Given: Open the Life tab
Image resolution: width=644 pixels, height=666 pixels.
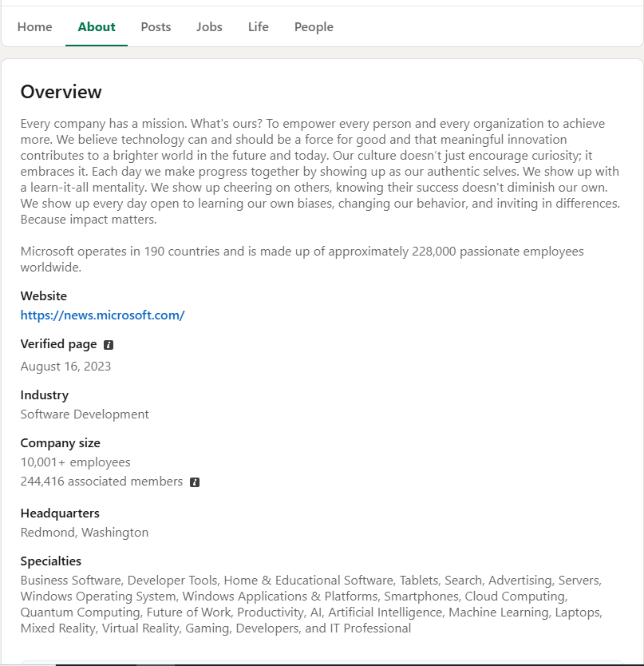Looking at the screenshot, I should [x=258, y=27].
